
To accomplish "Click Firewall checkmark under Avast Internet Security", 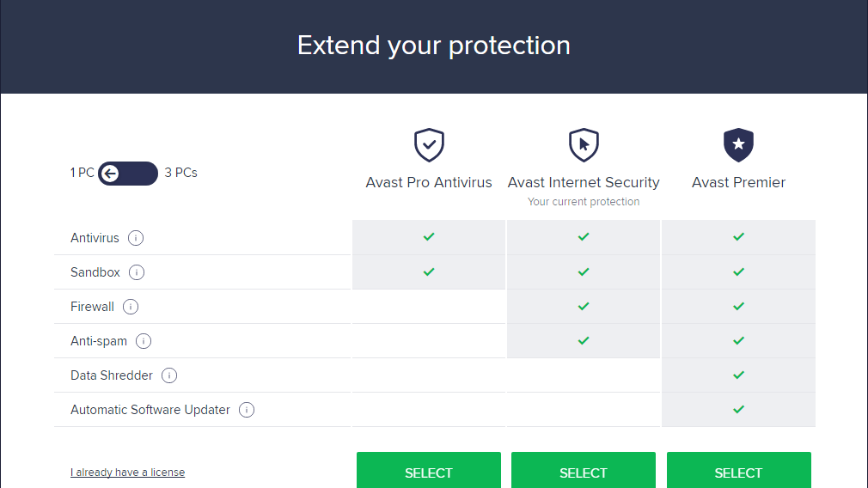I will [584, 307].
